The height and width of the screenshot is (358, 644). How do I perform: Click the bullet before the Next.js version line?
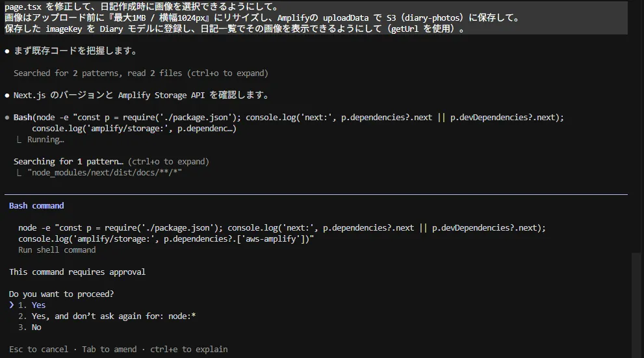click(6, 95)
